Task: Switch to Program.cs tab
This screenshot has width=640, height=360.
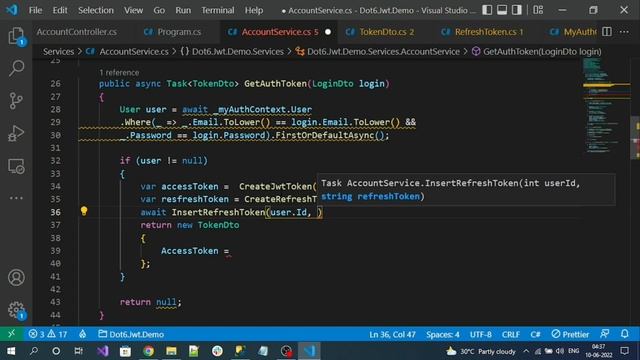Action: (x=178, y=32)
